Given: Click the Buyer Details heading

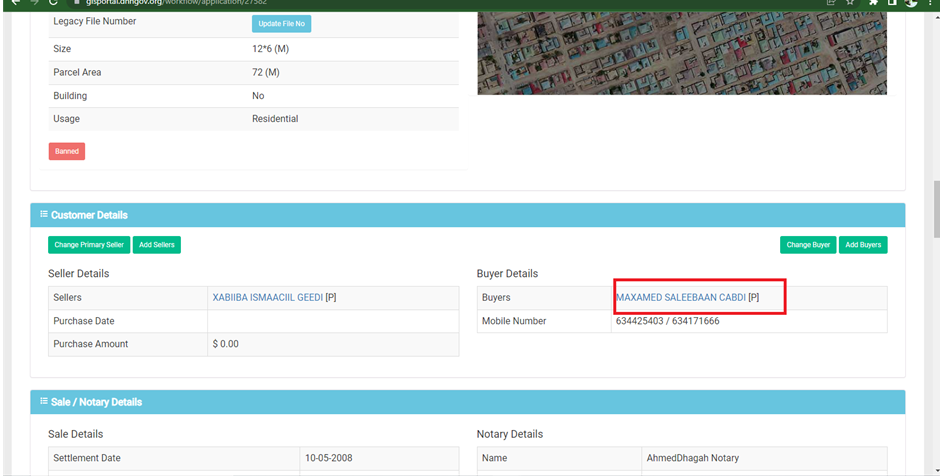Looking at the screenshot, I should point(507,273).
